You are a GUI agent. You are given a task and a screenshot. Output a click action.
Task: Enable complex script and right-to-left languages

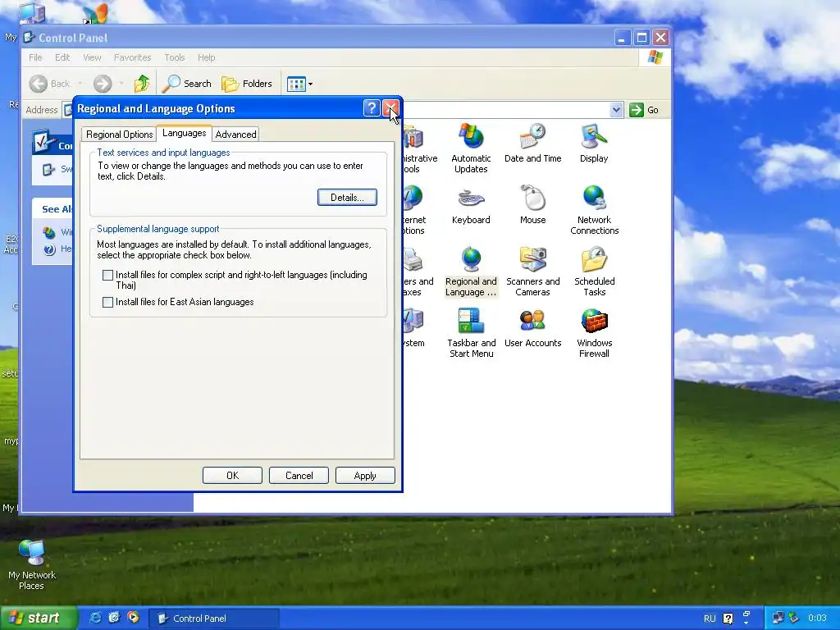click(107, 275)
